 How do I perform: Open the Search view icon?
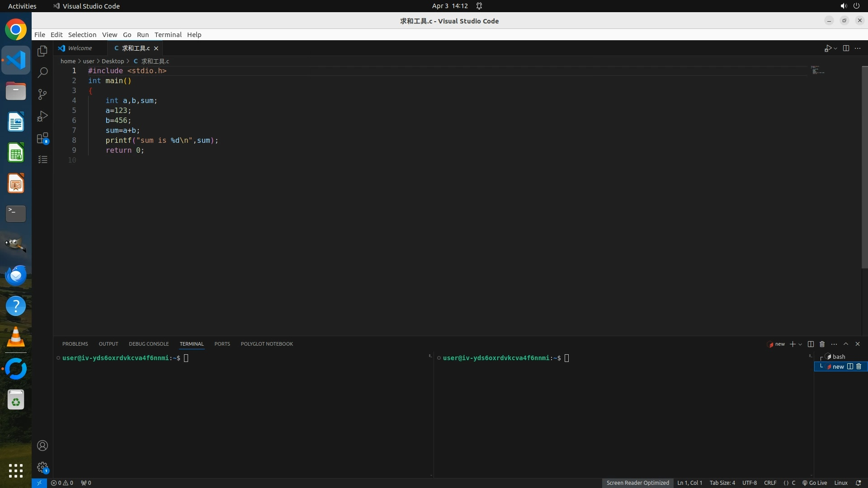click(x=42, y=73)
